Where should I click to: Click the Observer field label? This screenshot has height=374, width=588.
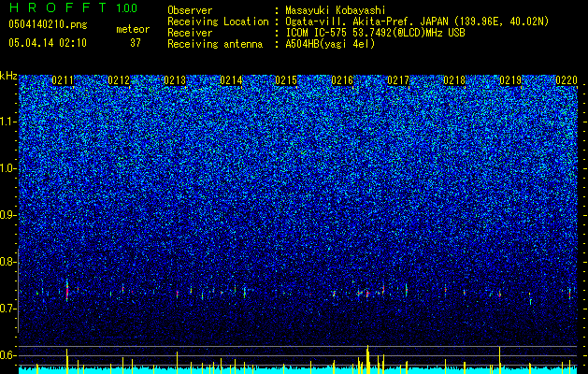point(190,10)
